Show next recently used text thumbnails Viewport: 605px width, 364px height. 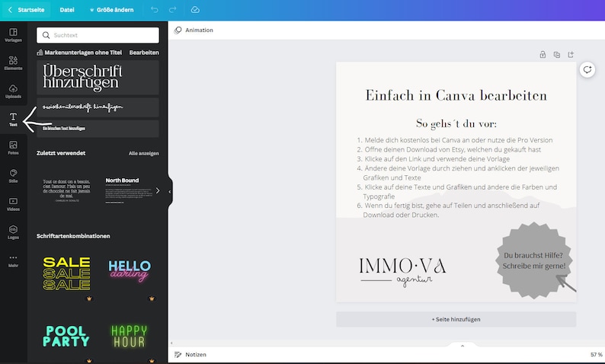[158, 190]
